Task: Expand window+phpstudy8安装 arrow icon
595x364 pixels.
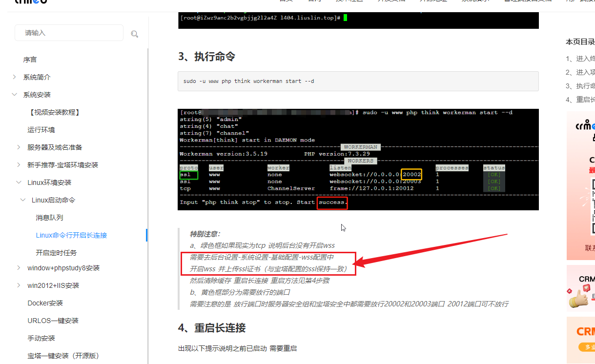Action: pos(19,268)
